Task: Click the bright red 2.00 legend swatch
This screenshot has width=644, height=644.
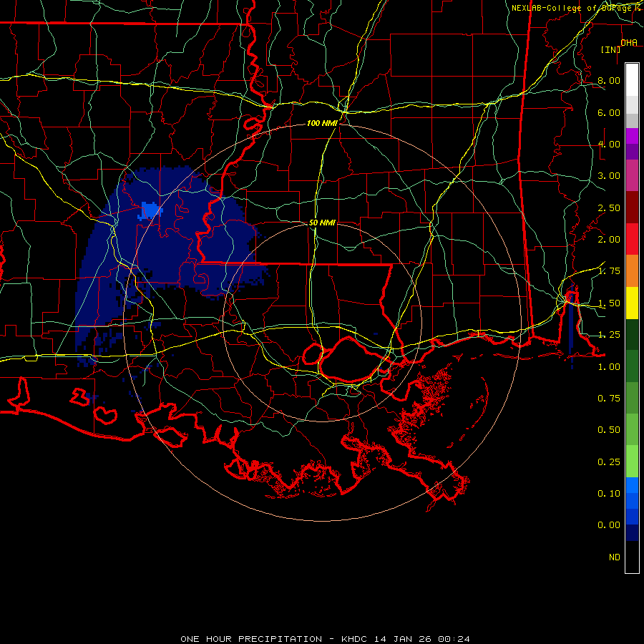Action: tap(632, 239)
